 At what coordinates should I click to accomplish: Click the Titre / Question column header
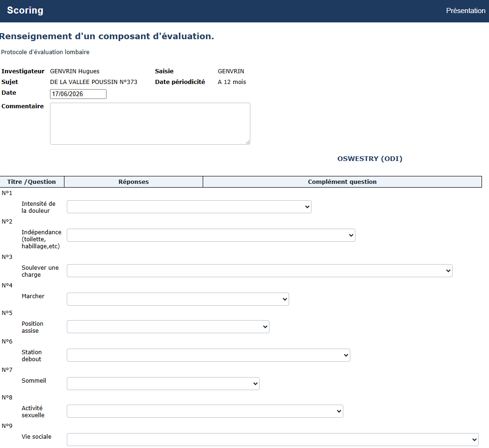[x=32, y=182]
